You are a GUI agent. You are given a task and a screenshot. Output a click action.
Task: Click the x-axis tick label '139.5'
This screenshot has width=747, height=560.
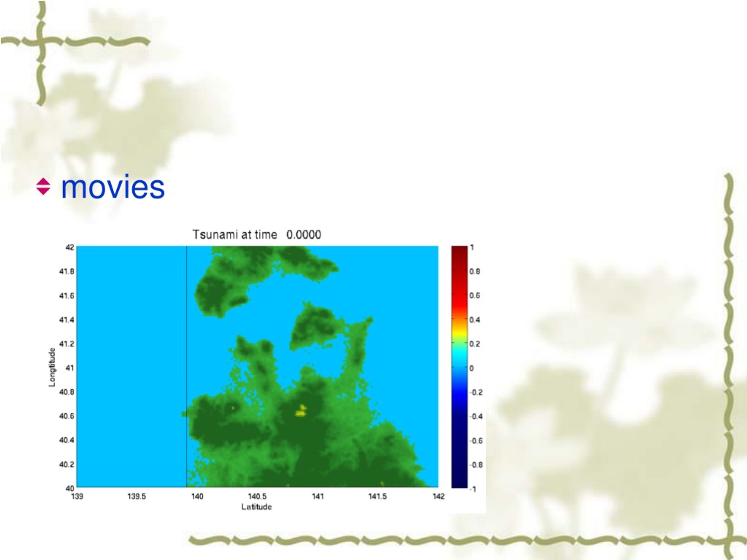[137, 496]
